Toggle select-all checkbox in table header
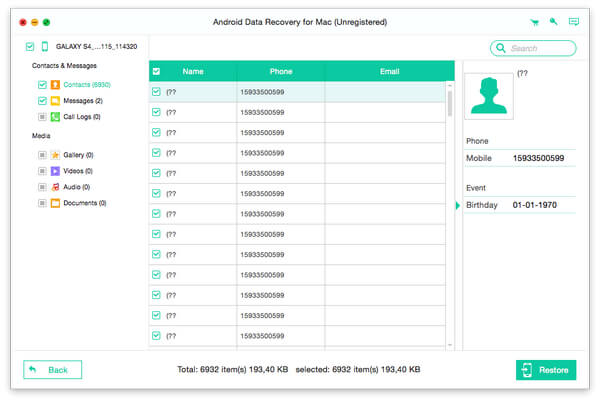Screen dimensions: 600x402 tap(156, 71)
